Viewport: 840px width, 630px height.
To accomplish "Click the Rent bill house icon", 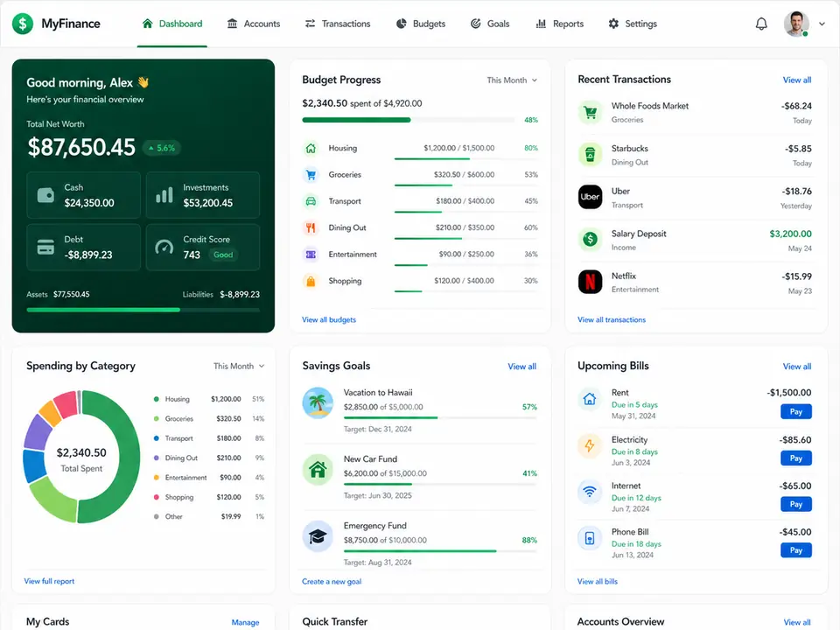I will tap(590, 399).
